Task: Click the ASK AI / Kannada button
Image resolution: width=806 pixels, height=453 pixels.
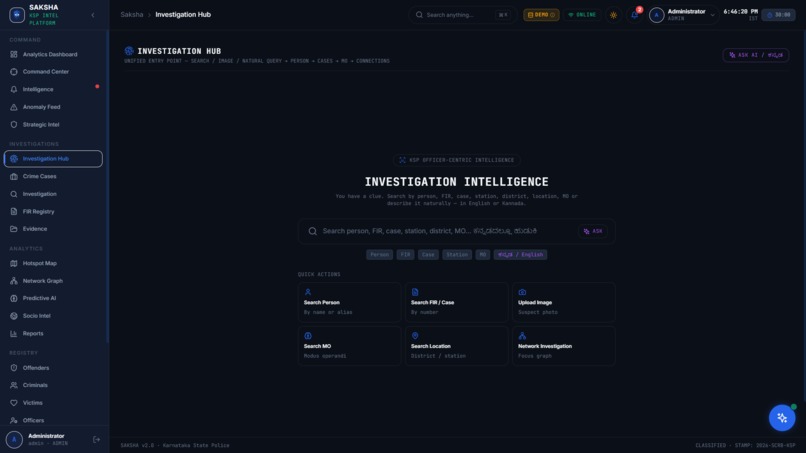Action: coord(756,55)
